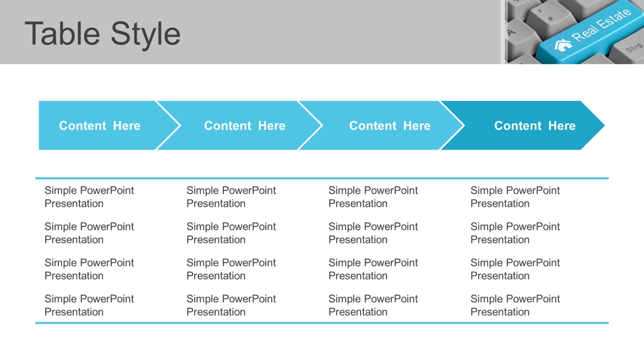
Task: Click the Real Estate keyboard image
Action: coord(574,32)
